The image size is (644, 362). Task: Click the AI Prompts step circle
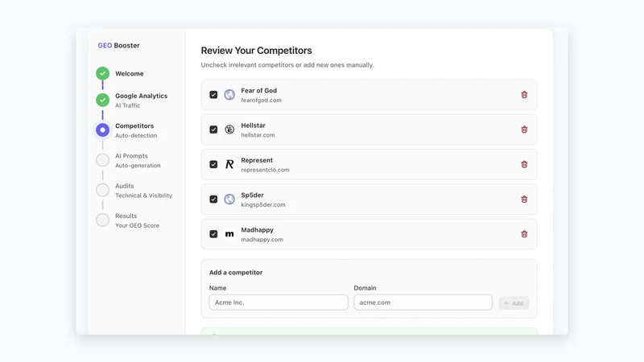(103, 160)
